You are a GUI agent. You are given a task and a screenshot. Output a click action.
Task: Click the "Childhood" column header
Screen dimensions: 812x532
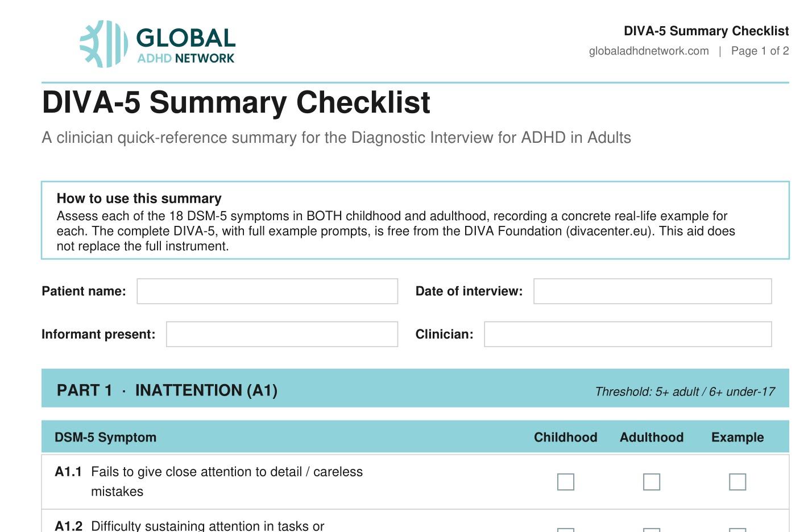[566, 437]
